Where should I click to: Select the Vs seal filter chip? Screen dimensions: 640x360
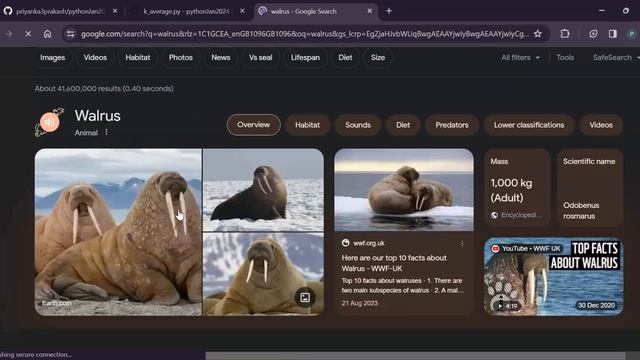[x=260, y=58]
